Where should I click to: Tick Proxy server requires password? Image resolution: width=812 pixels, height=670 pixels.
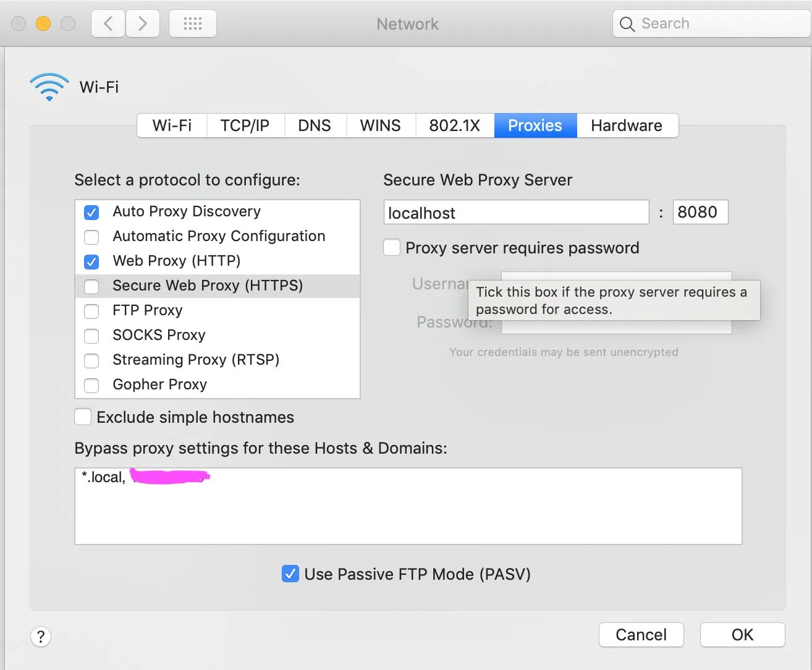point(392,248)
